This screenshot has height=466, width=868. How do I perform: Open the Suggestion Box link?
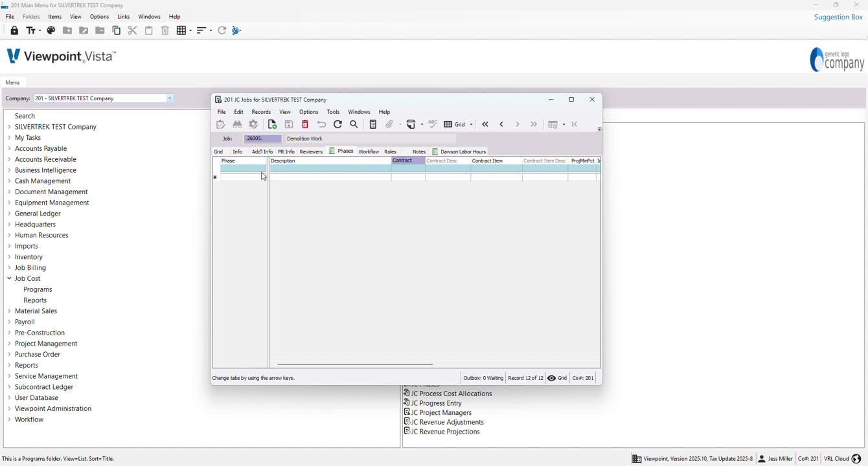coord(838,17)
